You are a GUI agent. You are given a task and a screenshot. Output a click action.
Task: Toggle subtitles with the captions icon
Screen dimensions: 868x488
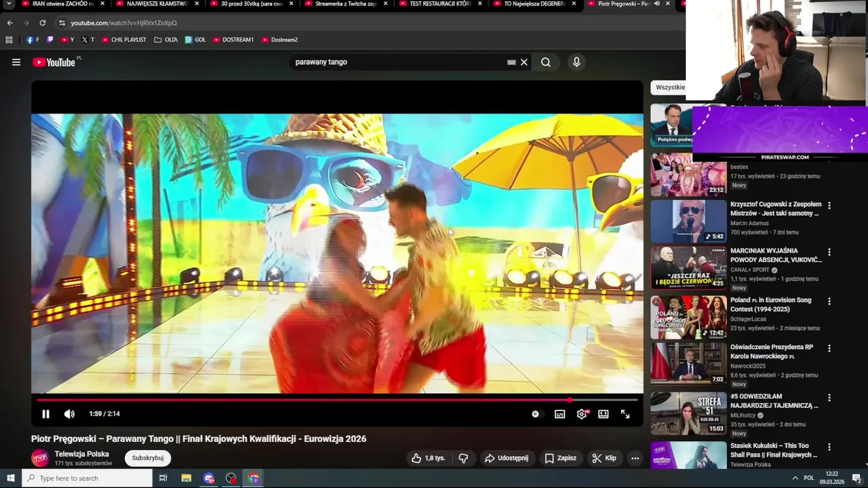559,414
